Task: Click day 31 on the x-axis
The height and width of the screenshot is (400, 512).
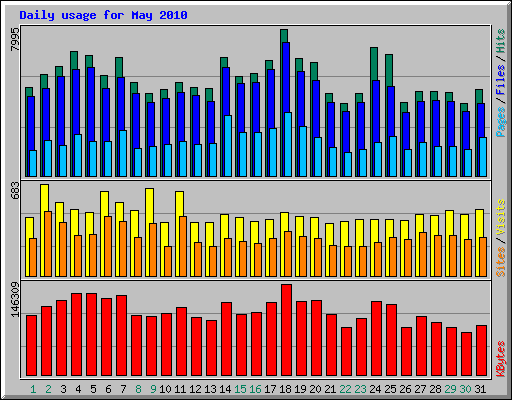Action: point(480,389)
